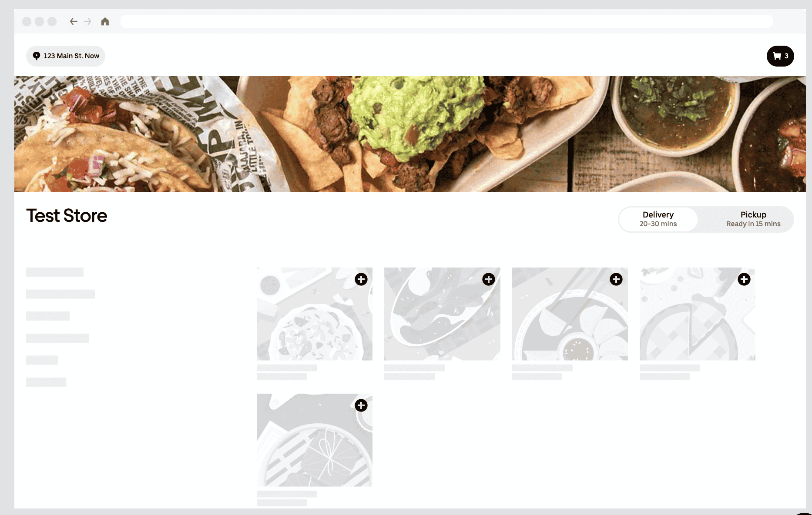The height and width of the screenshot is (515, 812).
Task: Click the tacos and nachos banner image
Action: pos(410,134)
